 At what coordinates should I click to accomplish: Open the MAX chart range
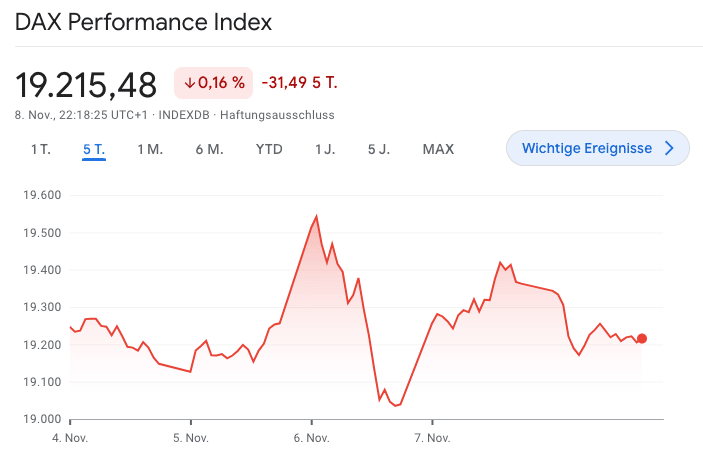pos(438,149)
